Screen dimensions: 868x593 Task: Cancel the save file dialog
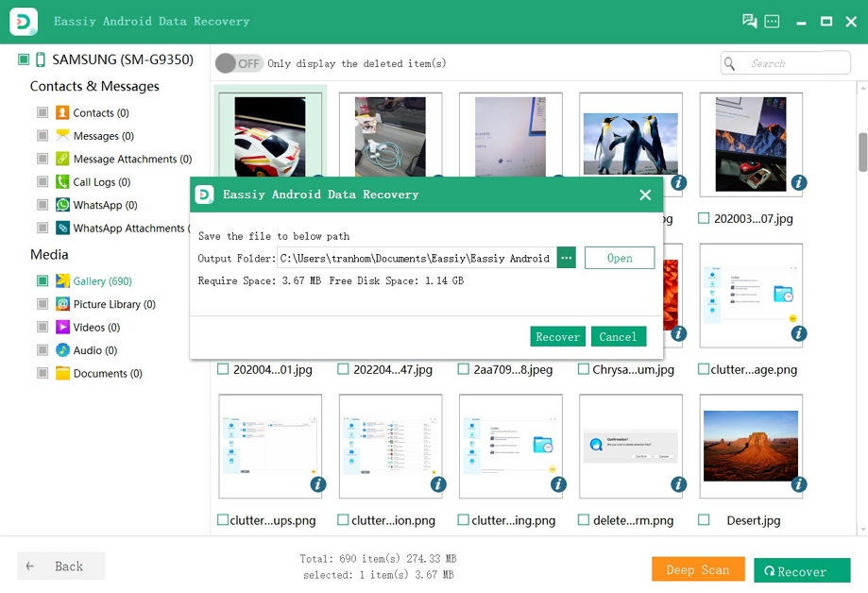619,337
